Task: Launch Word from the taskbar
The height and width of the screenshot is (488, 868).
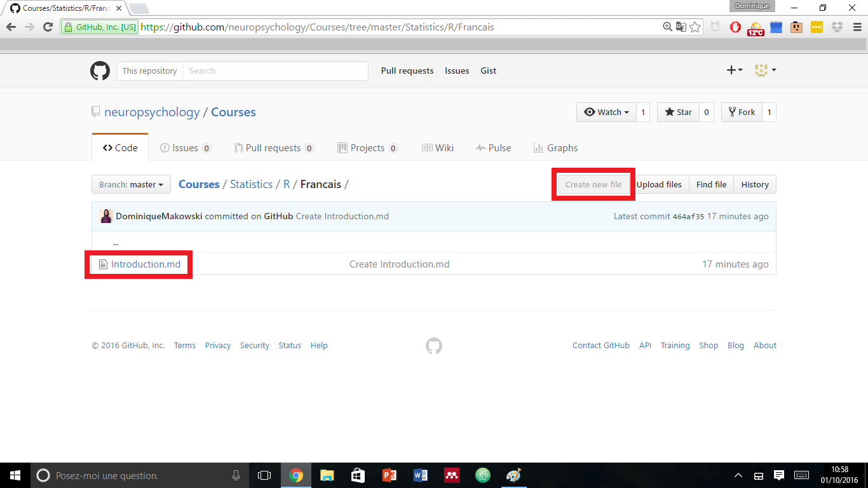Action: click(x=421, y=475)
